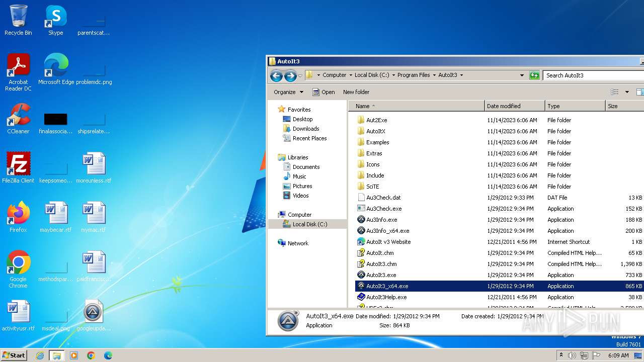
Task: Launch Skype from the desktop
Action: [56, 20]
